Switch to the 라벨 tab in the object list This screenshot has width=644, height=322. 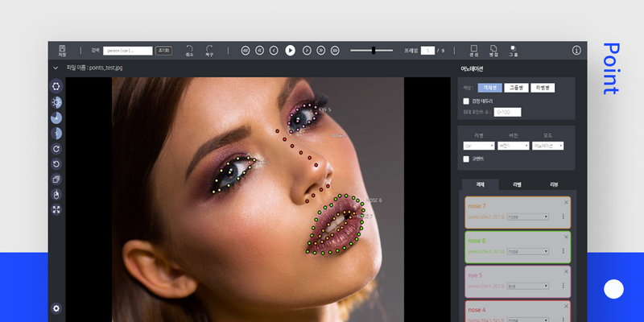(x=516, y=184)
